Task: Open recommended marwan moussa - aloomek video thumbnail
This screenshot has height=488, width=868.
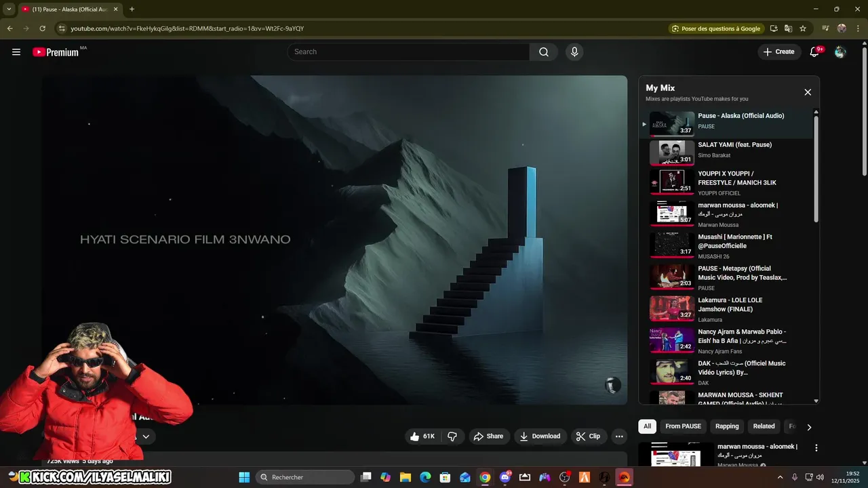Action: coord(676,455)
